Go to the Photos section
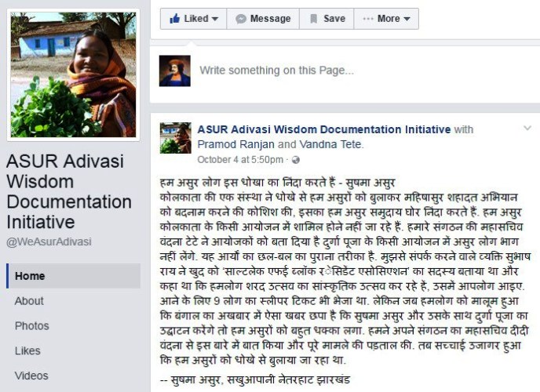 (x=31, y=325)
